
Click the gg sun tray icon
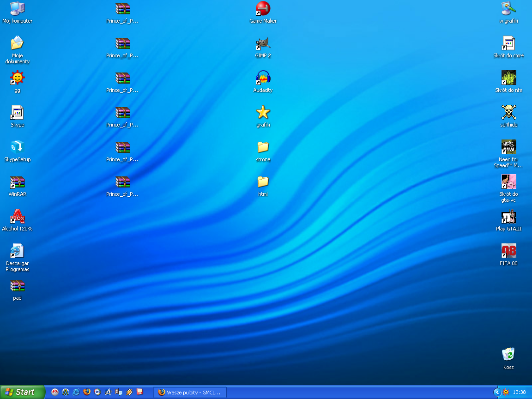click(506, 392)
